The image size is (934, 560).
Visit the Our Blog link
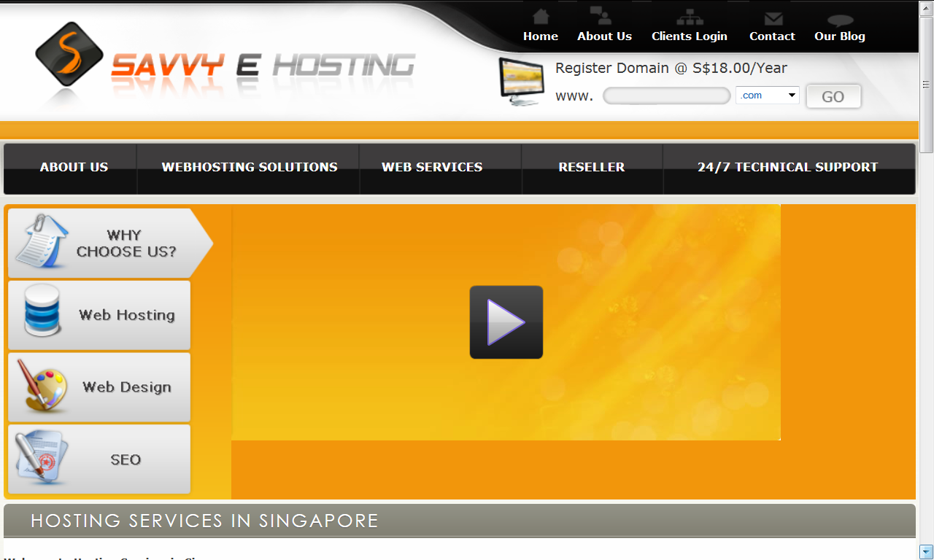point(840,36)
